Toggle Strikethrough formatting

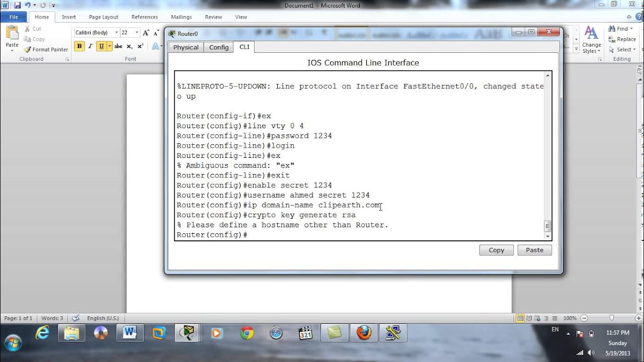tap(118, 46)
